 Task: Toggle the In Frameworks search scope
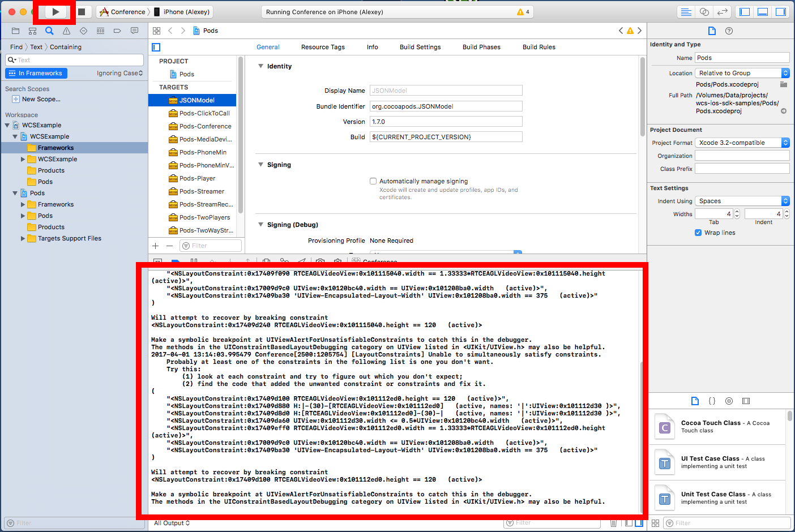(x=36, y=73)
